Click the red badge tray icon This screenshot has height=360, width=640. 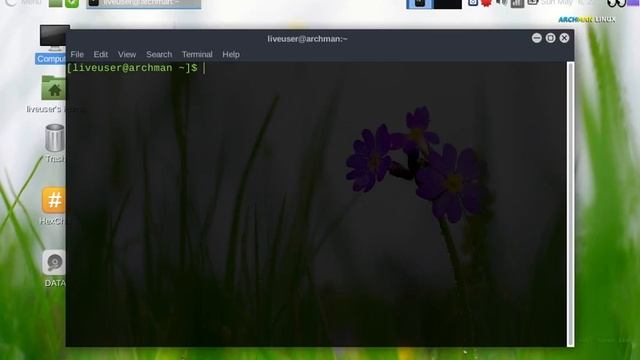pos(486,3)
